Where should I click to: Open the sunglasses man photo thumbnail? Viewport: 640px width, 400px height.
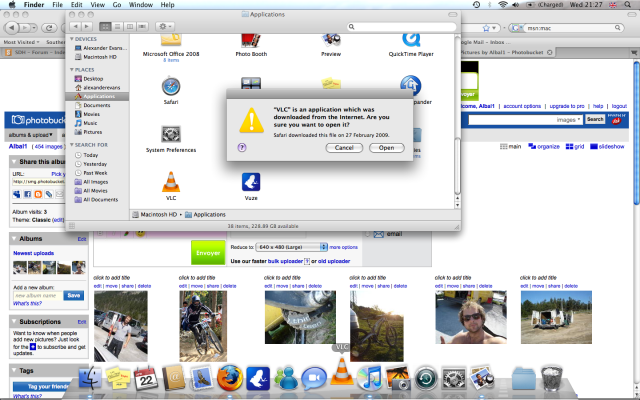coord(471,317)
